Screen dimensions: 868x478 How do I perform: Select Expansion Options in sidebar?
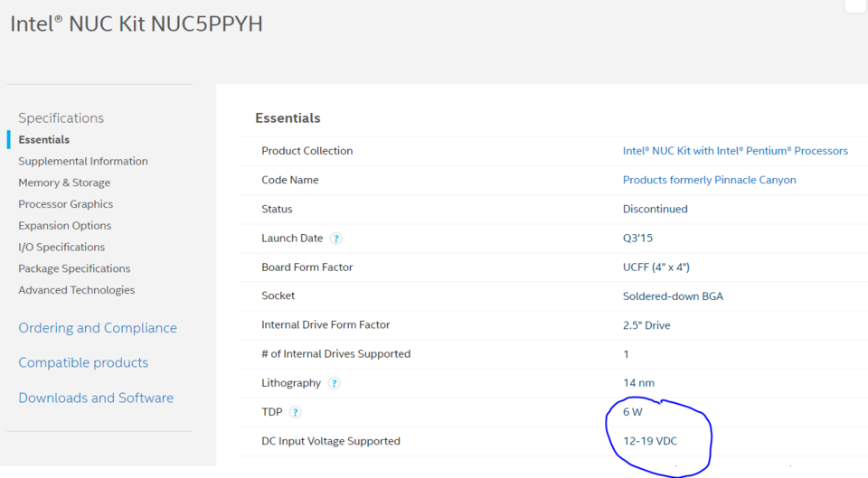pos(65,226)
